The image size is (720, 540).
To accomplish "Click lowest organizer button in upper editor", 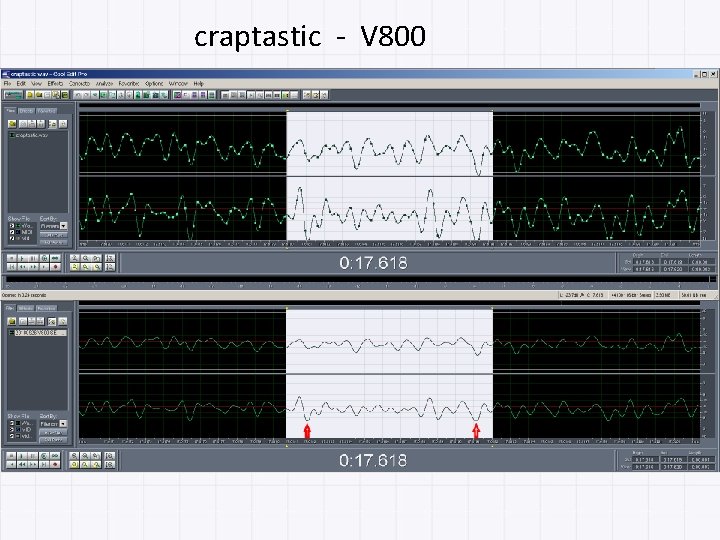I will [54, 242].
